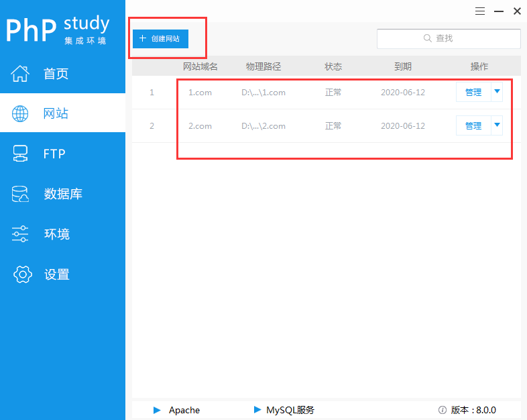This screenshot has width=527, height=420.
Task: Switch to 环境 section label
Action: click(x=57, y=234)
